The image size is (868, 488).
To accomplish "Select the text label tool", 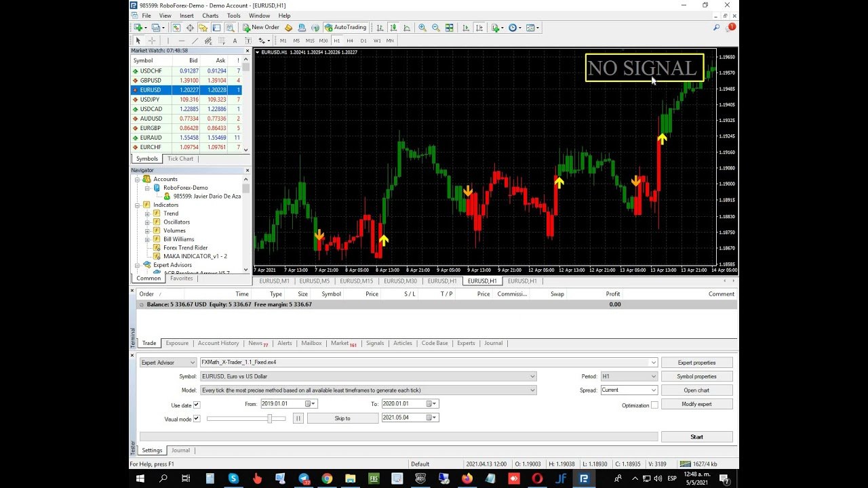I will (248, 41).
